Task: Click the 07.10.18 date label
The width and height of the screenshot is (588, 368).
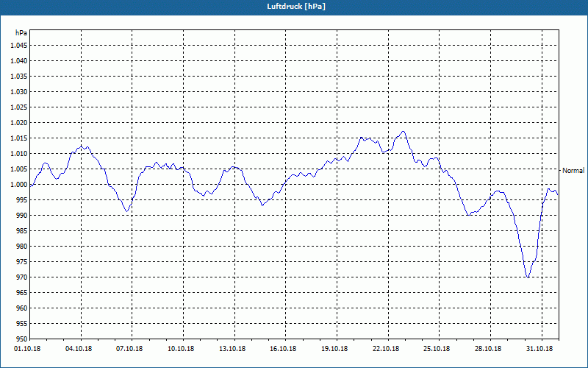Action: tap(130, 349)
